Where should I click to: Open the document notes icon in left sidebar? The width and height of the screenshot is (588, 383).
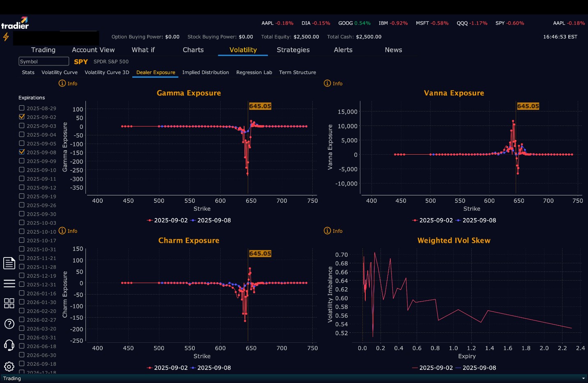(9, 263)
